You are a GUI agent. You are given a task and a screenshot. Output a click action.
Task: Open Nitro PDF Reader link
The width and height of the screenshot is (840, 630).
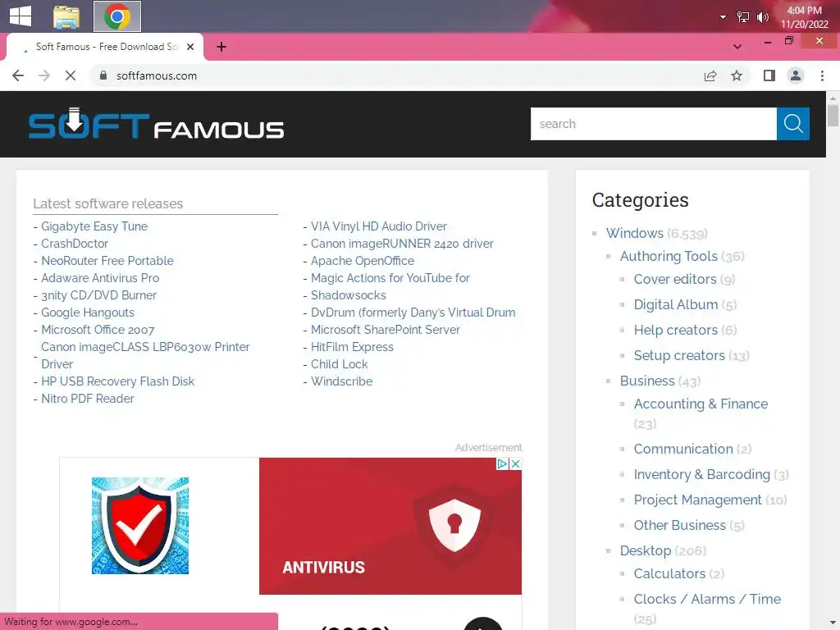[87, 399]
